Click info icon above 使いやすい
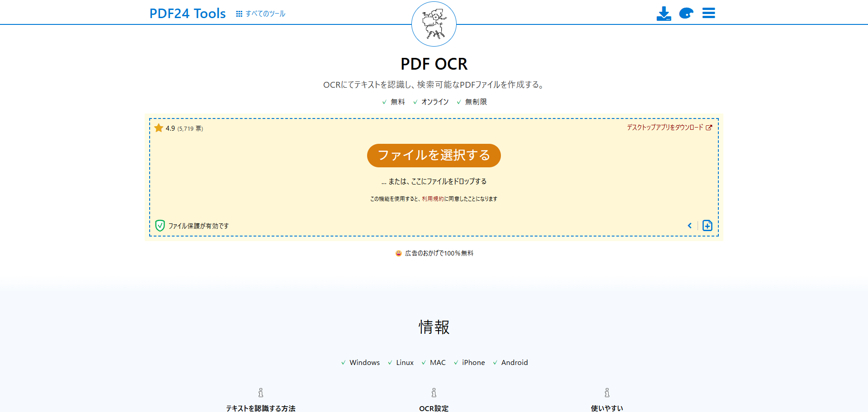This screenshot has height=412, width=868. (x=607, y=393)
